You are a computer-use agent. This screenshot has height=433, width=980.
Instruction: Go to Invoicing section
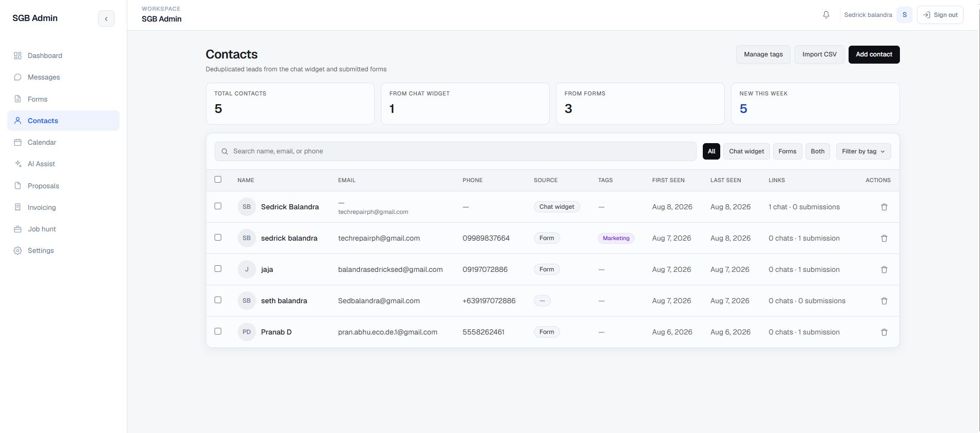tap(63, 207)
